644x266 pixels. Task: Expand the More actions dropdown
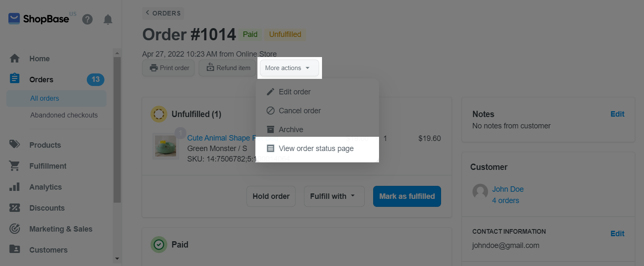289,68
